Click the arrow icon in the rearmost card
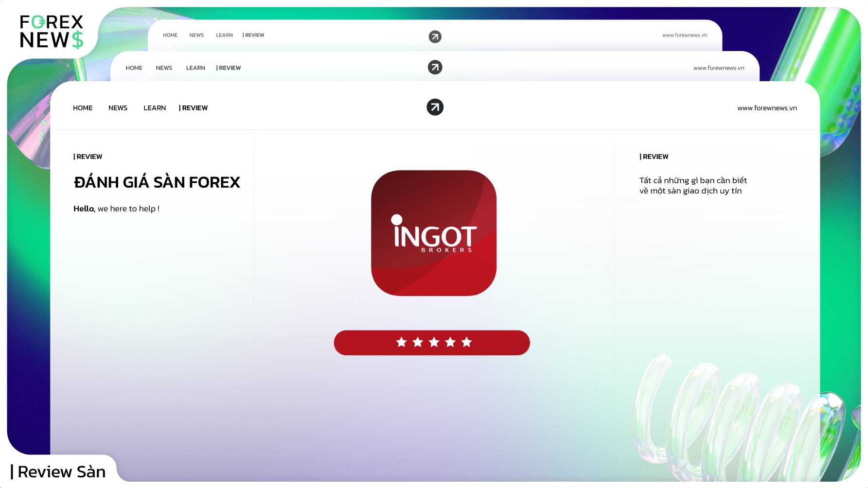 [435, 36]
